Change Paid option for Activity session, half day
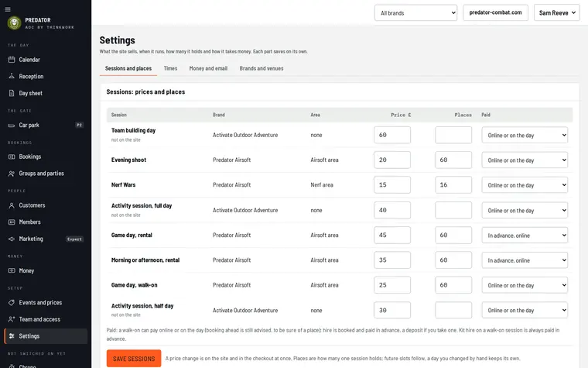The height and width of the screenshot is (368, 588). coord(525,310)
